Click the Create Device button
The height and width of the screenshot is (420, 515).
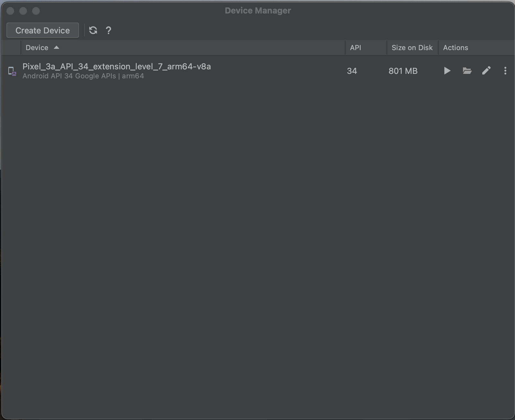42,31
